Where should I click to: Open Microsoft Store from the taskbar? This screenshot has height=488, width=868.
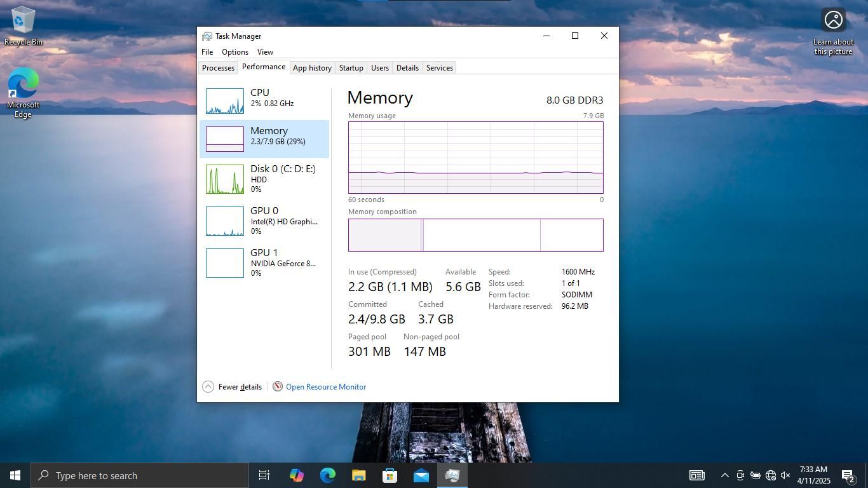(390, 475)
